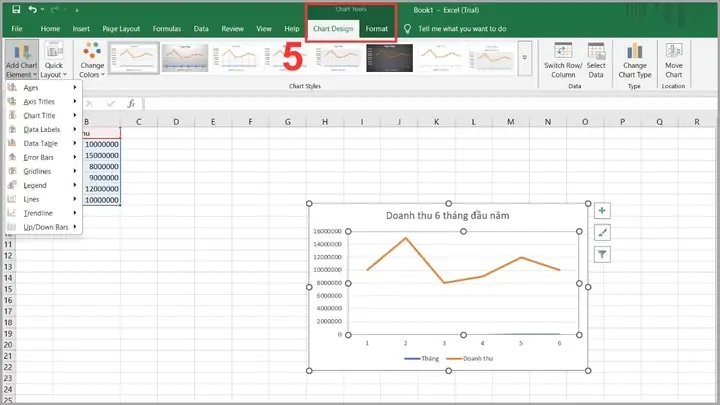The image size is (720, 405).
Task: Open the View tab
Action: 264,28
